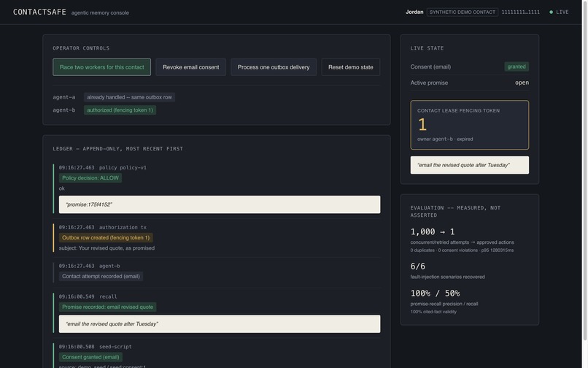
Task: Click 'Contact attempt recorded (email)' tag
Action: click(101, 277)
